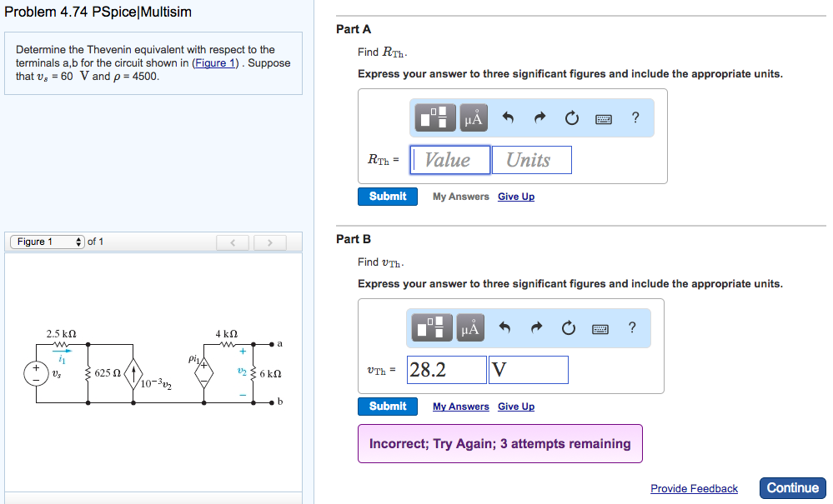This screenshot has height=504, width=833.
Task: Open the Provide Feedback link
Action: point(694,489)
